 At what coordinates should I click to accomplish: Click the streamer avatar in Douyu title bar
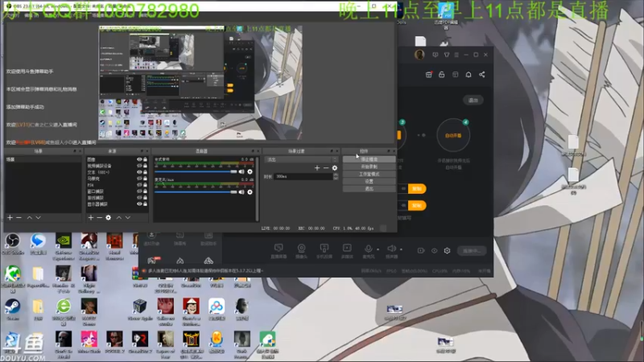(x=419, y=55)
